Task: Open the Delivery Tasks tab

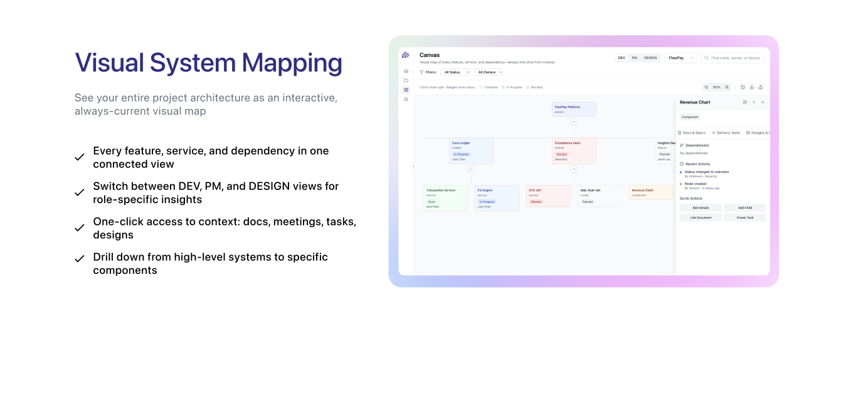Action: click(726, 133)
